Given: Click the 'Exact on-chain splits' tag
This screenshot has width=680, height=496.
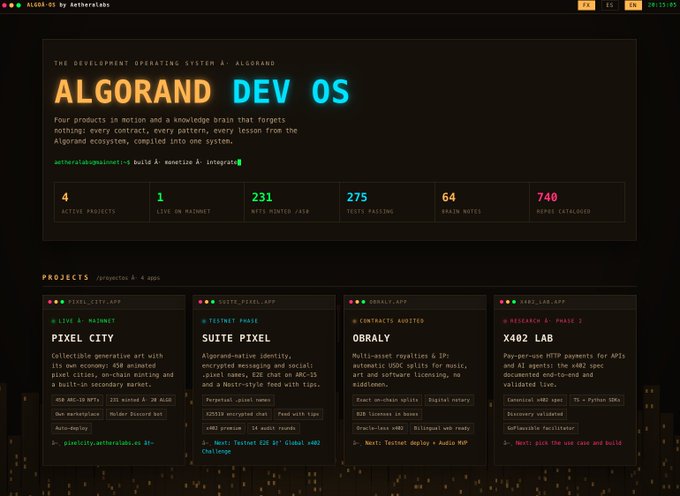Looking at the screenshot, I should click(387, 400).
